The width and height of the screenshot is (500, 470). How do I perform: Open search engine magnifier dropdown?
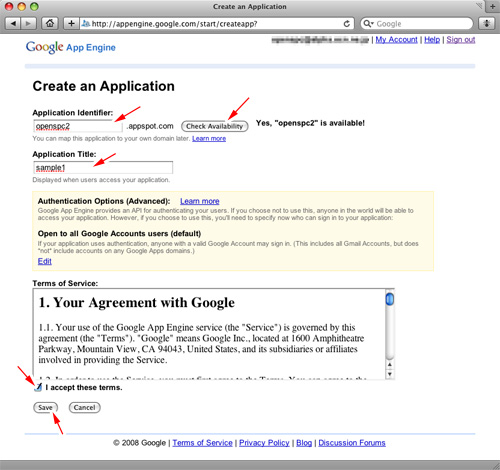click(x=368, y=24)
